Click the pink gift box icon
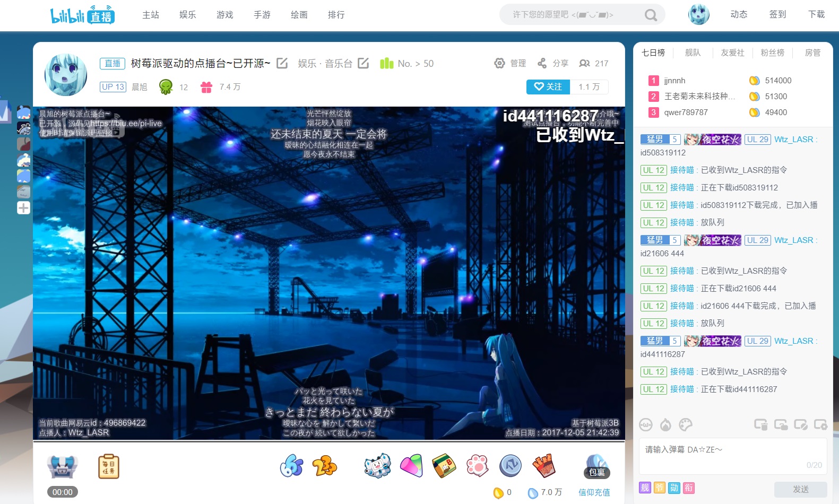The width and height of the screenshot is (839, 504). [206, 87]
